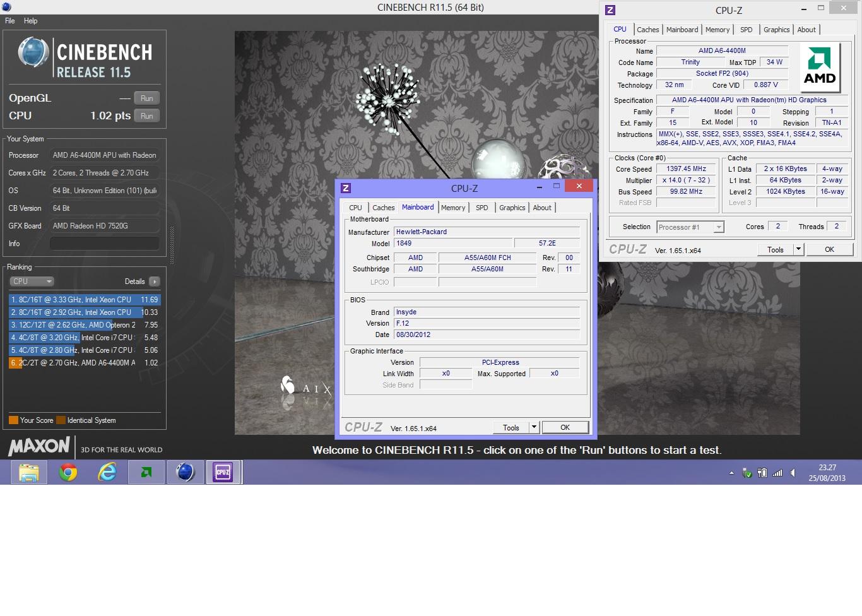The height and width of the screenshot is (616, 862).
Task: Open File Explorer from the taskbar
Action: point(29,472)
